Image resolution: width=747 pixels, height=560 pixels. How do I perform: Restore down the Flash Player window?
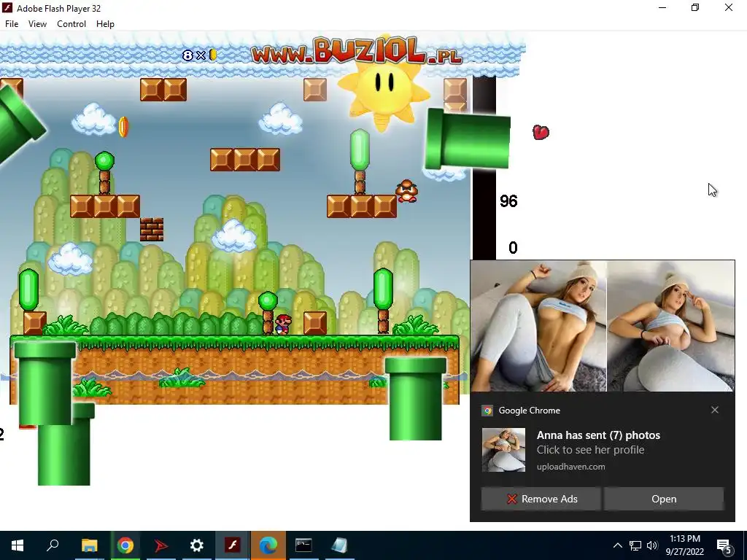(x=695, y=7)
